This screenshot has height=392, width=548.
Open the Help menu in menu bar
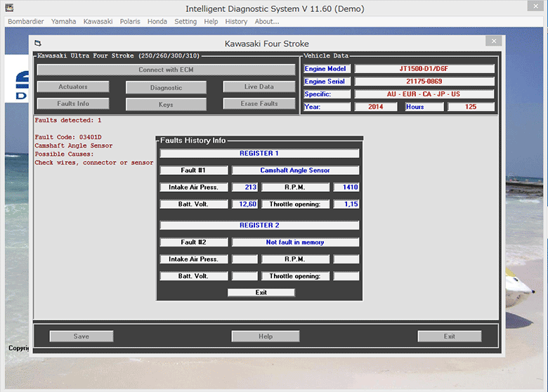211,21
